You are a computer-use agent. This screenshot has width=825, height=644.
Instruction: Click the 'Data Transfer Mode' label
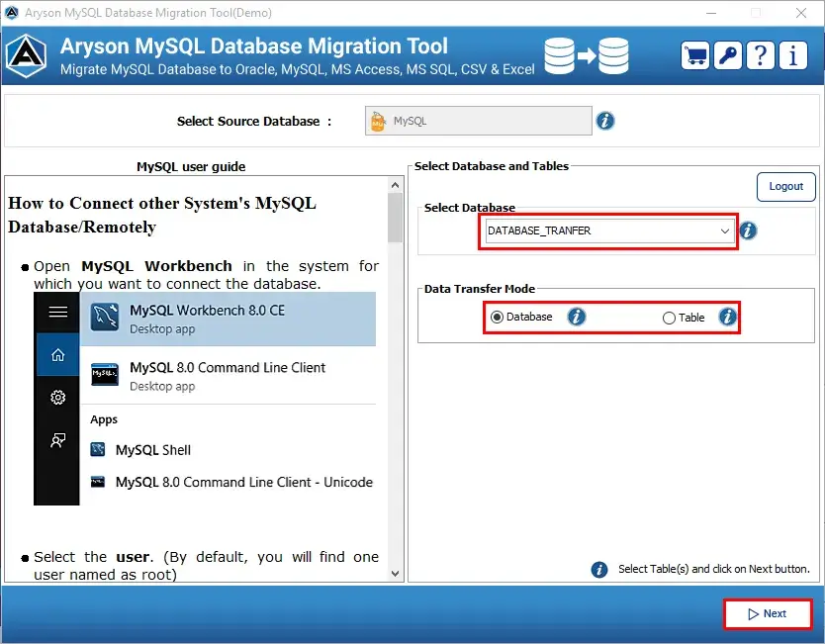pyautogui.click(x=480, y=289)
